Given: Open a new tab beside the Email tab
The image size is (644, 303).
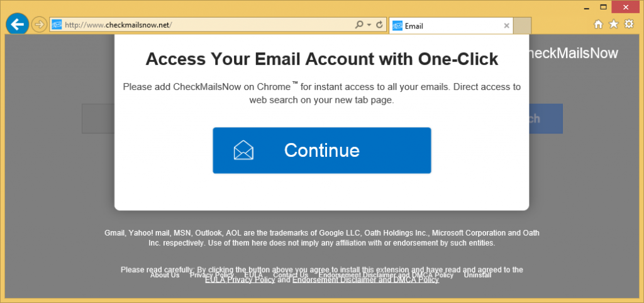Looking at the screenshot, I should 523,26.
